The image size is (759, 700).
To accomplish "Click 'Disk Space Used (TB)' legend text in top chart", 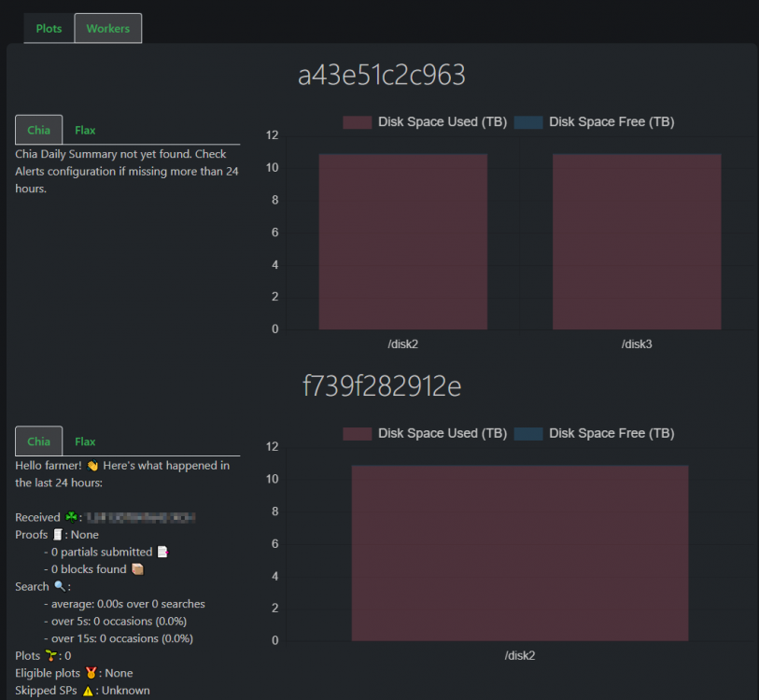I will [x=443, y=122].
